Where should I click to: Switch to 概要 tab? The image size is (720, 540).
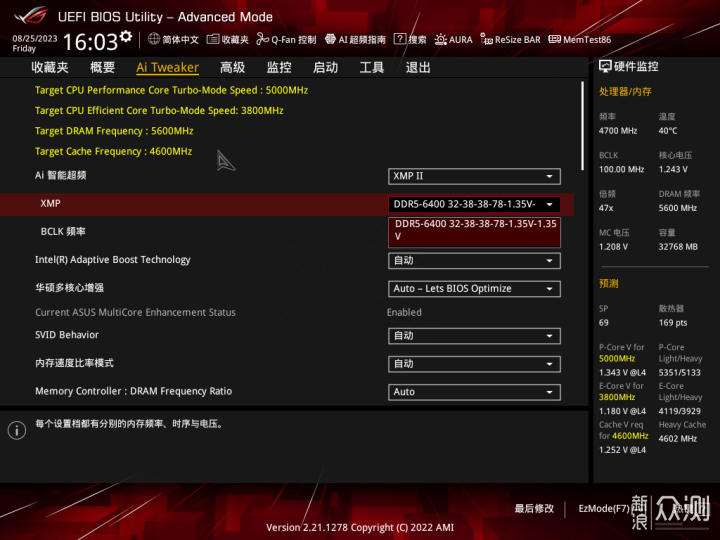pos(102,68)
